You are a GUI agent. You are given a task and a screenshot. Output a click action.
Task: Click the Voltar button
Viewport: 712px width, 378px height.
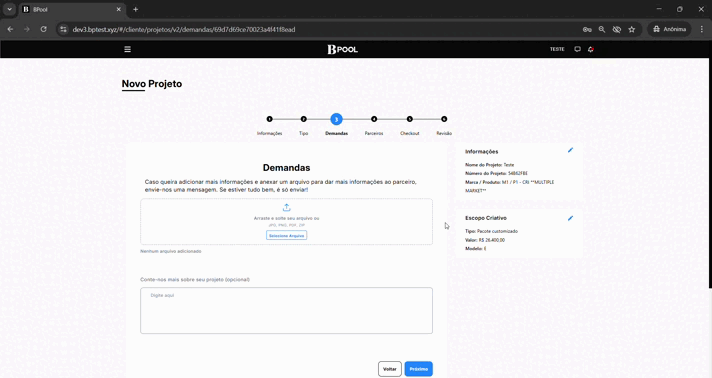click(390, 369)
